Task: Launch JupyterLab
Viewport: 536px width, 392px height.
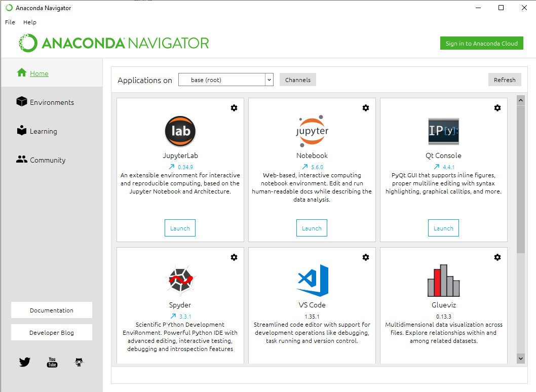Action: (x=180, y=228)
